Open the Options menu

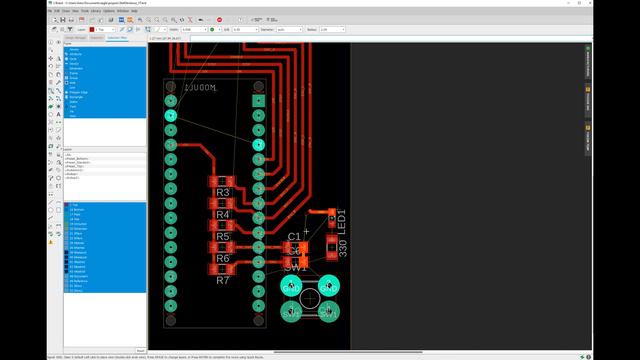click(x=109, y=11)
